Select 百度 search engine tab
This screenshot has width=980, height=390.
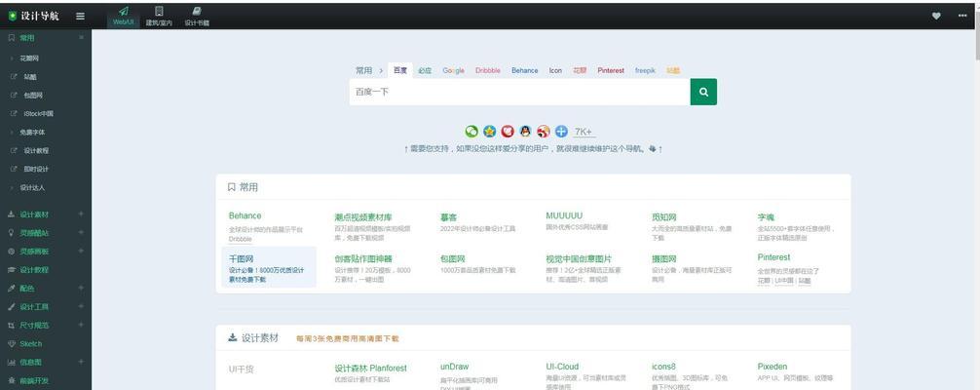400,71
